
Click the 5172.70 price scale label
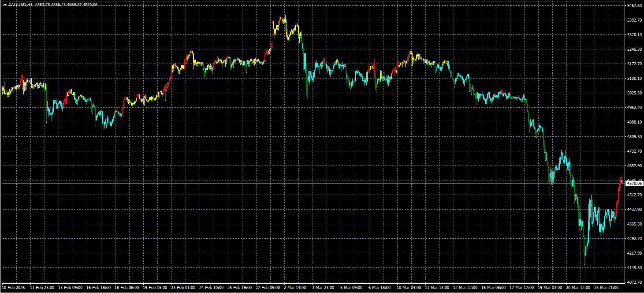pos(634,64)
